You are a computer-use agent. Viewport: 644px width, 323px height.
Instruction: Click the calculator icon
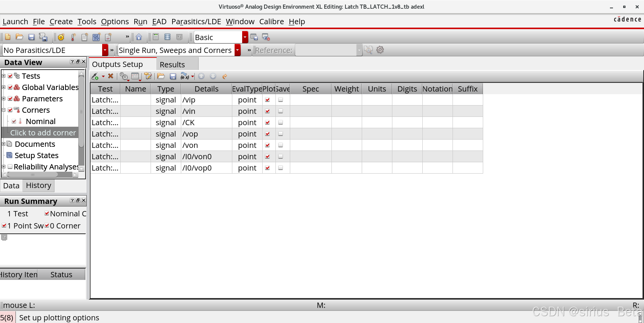[156, 37]
